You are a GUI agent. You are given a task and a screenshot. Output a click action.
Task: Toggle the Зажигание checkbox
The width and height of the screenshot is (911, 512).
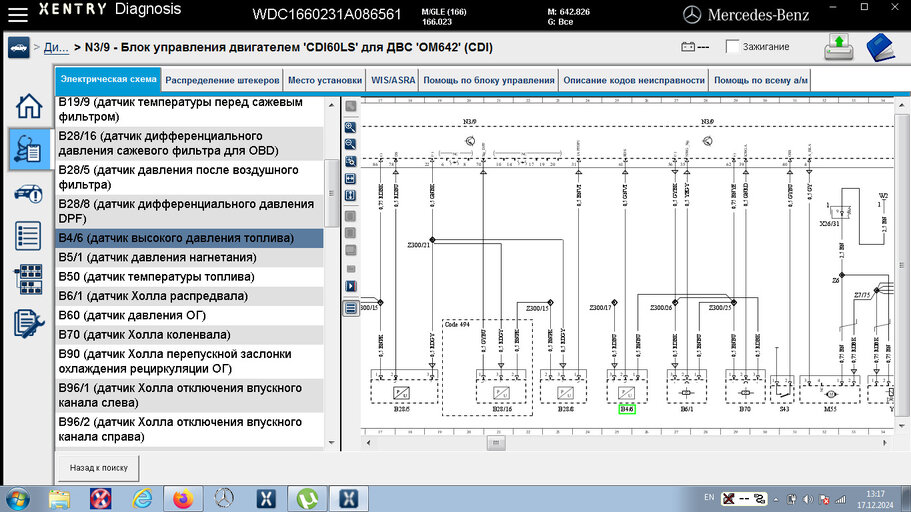732,46
